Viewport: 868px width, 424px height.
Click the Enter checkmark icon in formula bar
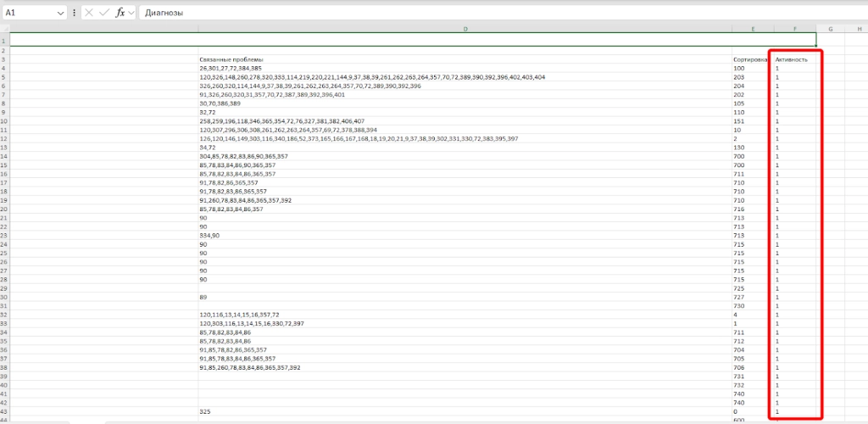coord(104,13)
